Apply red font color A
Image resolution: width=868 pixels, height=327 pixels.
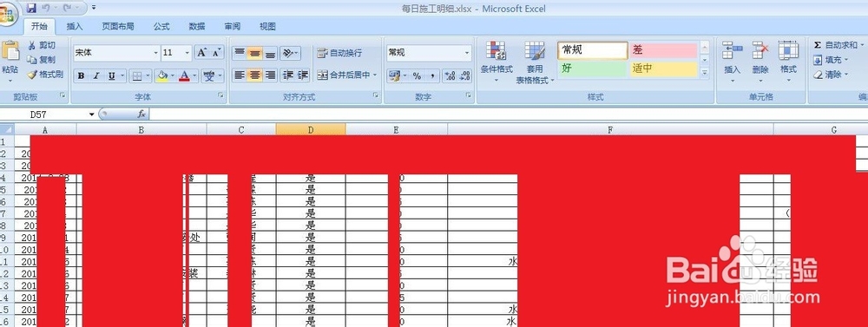(x=184, y=75)
